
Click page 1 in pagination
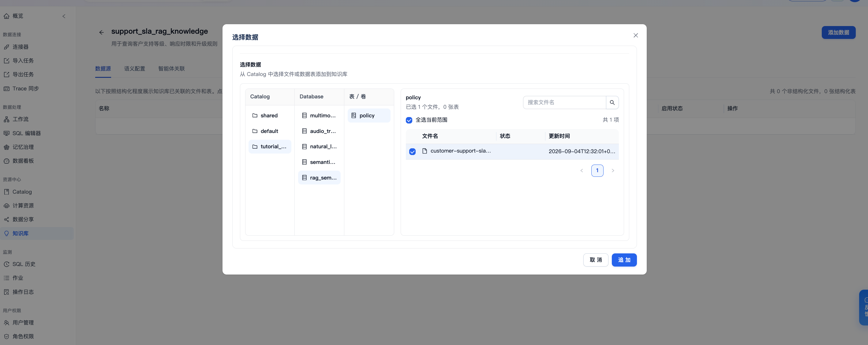(x=597, y=171)
